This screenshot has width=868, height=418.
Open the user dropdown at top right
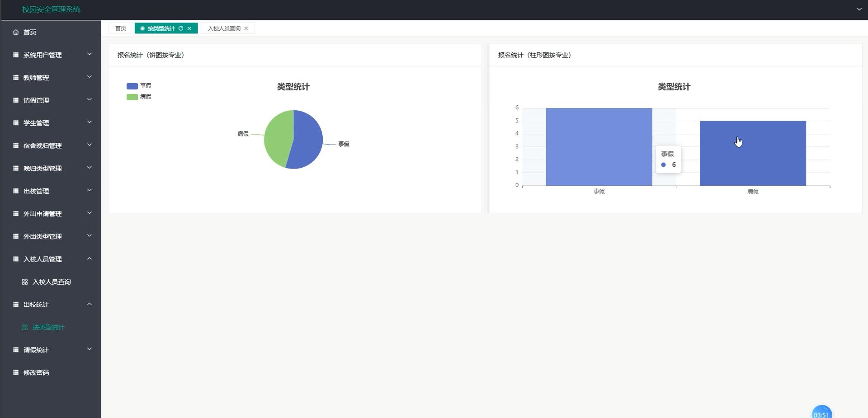(860, 9)
